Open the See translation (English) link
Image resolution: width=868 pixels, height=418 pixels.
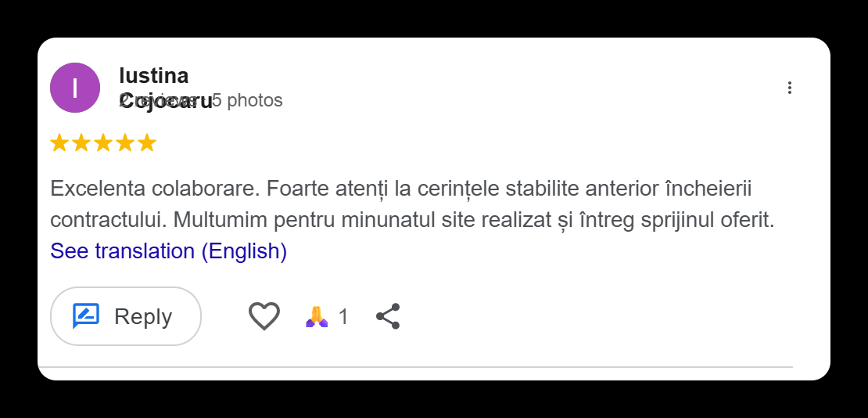tap(168, 251)
